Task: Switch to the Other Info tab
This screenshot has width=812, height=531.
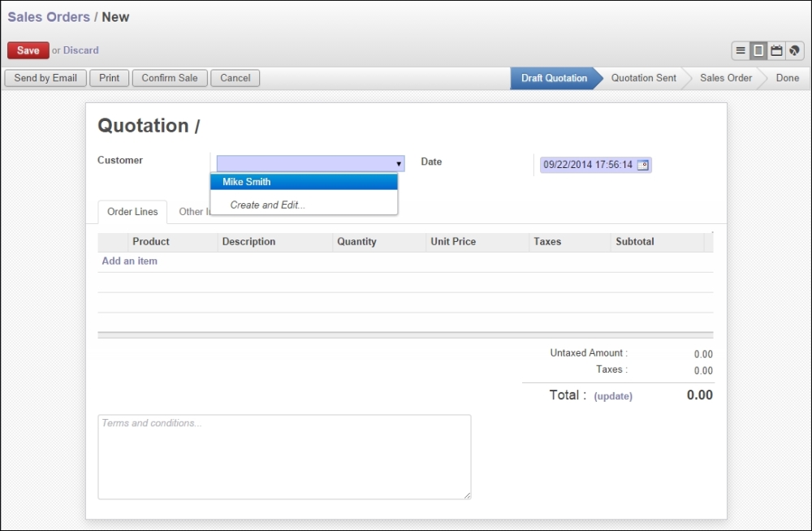Action: coord(194,211)
